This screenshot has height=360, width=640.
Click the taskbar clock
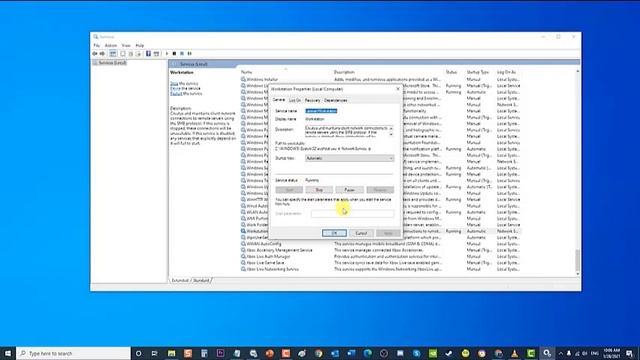pos(612,353)
